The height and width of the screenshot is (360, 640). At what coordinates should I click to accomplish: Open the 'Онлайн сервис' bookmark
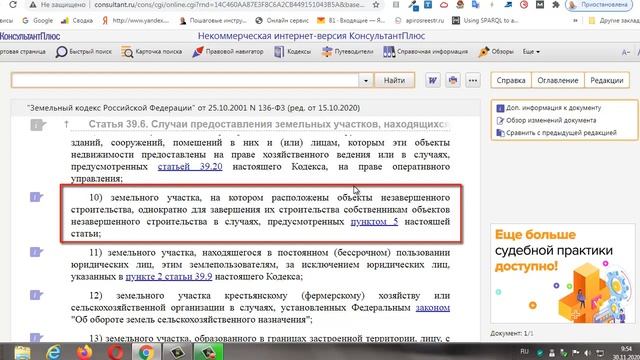pos(282,20)
